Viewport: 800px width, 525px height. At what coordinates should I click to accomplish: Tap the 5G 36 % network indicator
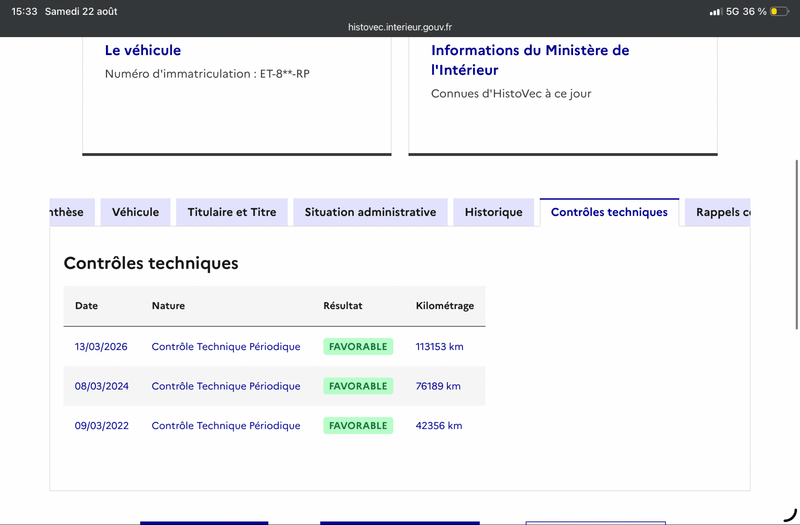click(x=746, y=11)
